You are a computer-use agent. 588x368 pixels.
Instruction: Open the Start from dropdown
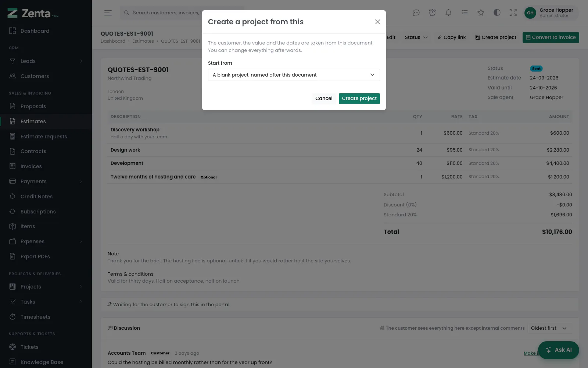(294, 75)
